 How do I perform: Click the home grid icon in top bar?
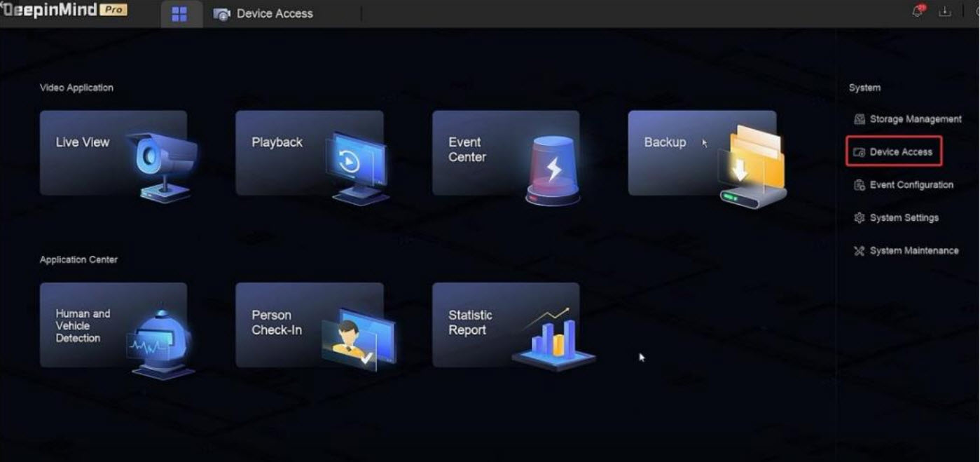click(x=179, y=14)
